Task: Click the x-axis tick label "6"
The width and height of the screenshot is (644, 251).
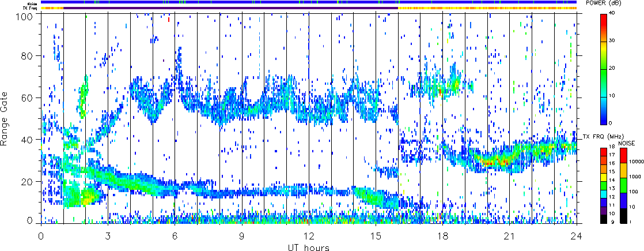Action: [x=175, y=236]
